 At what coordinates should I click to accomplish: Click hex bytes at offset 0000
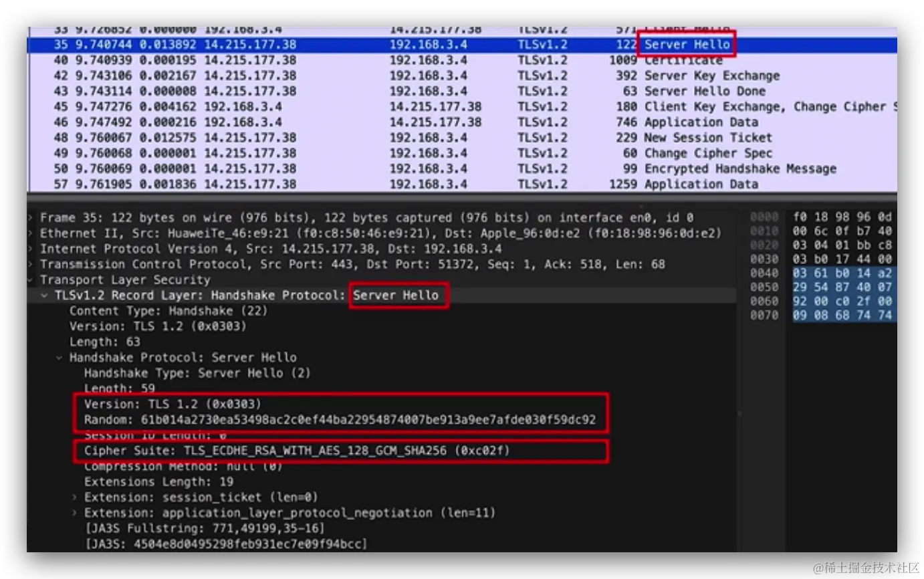(x=842, y=217)
